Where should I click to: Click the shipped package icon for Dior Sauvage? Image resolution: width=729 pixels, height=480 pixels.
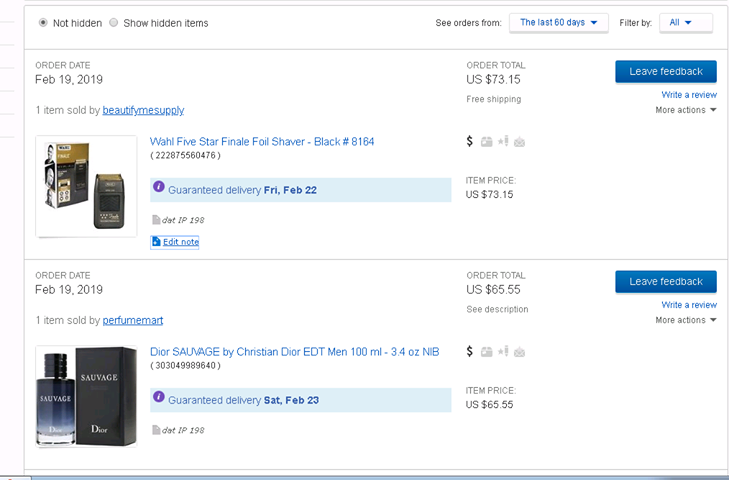(486, 352)
